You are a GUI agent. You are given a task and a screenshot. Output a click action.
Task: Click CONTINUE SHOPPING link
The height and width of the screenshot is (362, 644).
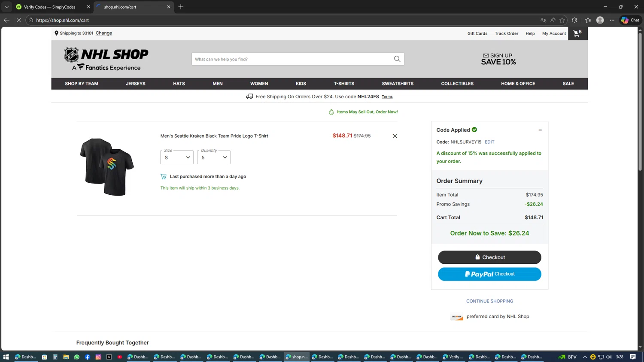(x=489, y=301)
